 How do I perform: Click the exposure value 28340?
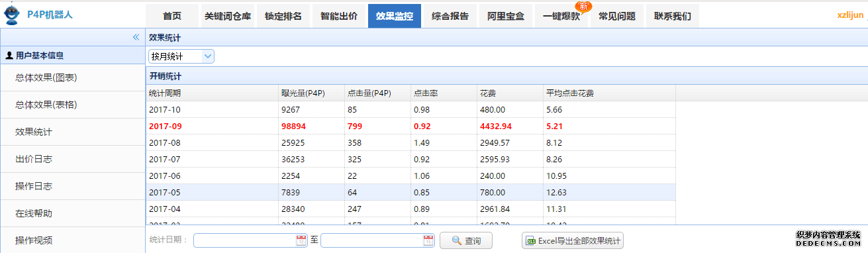pyautogui.click(x=293, y=209)
